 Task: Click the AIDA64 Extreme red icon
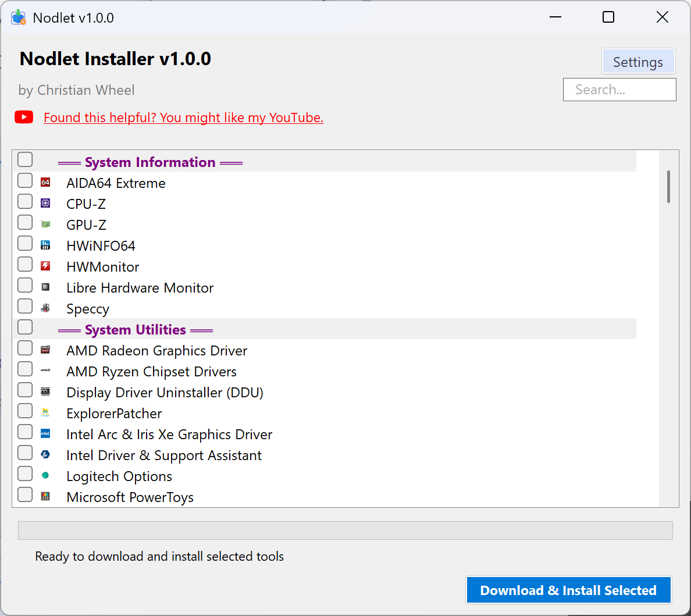click(45, 183)
